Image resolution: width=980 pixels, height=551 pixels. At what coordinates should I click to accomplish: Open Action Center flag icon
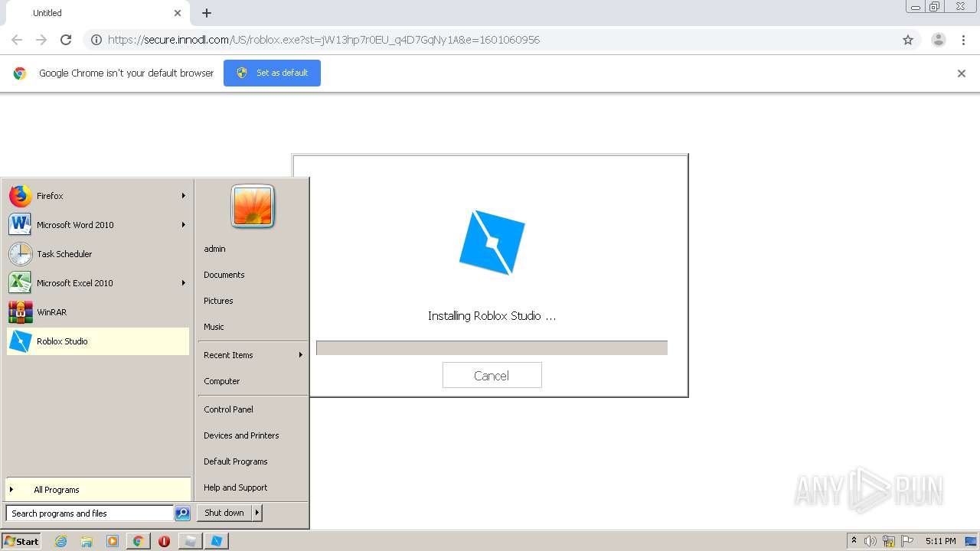[x=907, y=541]
